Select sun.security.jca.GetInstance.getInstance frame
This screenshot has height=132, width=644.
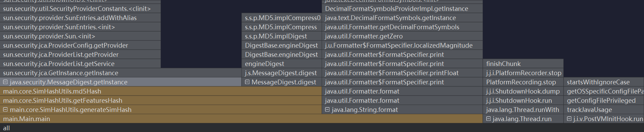[x=121, y=73]
